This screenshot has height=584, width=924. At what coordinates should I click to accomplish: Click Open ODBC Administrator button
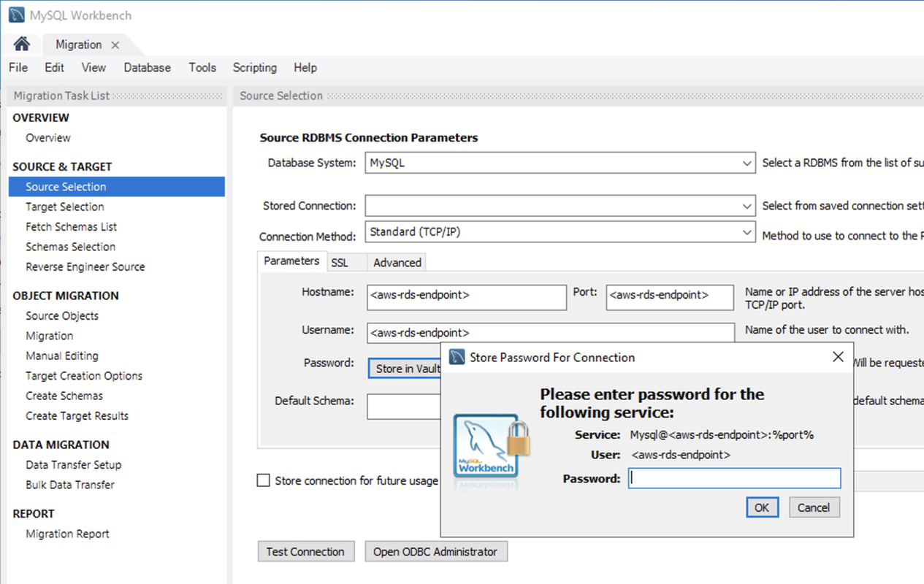(435, 551)
